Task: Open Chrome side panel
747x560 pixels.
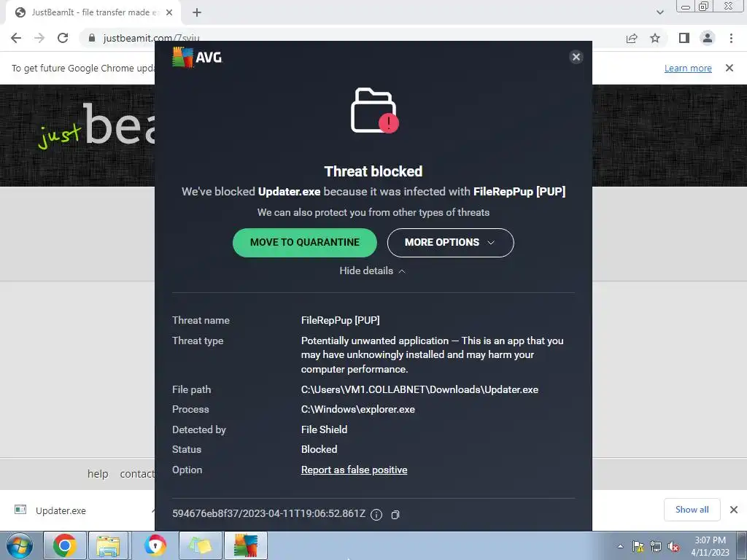Action: tap(684, 38)
